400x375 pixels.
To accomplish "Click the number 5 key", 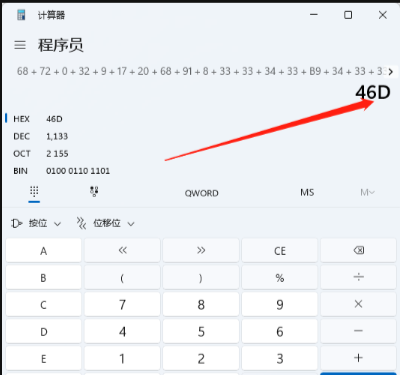I will coord(201,331).
